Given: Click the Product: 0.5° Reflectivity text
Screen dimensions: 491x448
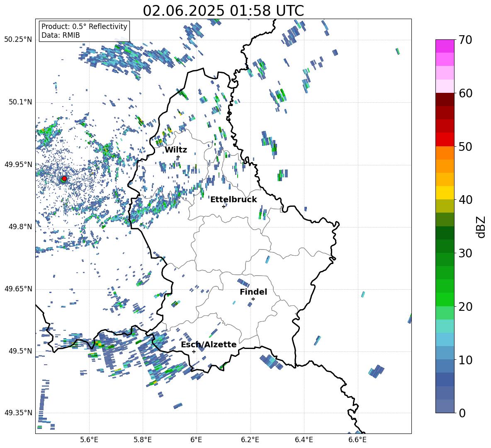Looking at the screenshot, I should point(84,27).
